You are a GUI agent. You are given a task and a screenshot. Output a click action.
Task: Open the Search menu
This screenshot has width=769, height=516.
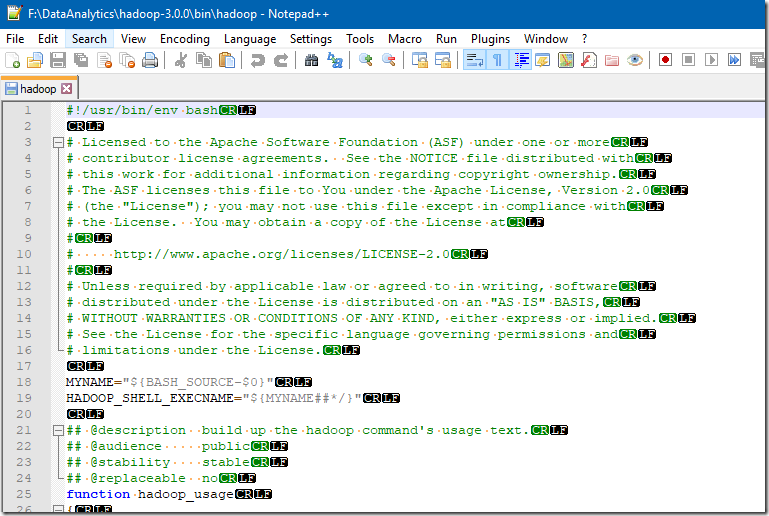pyautogui.click(x=89, y=39)
